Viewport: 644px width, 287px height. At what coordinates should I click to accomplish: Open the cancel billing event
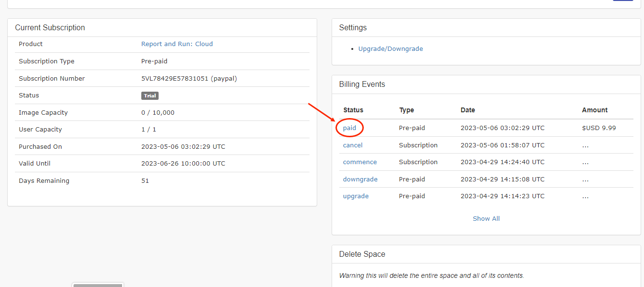[x=352, y=145]
